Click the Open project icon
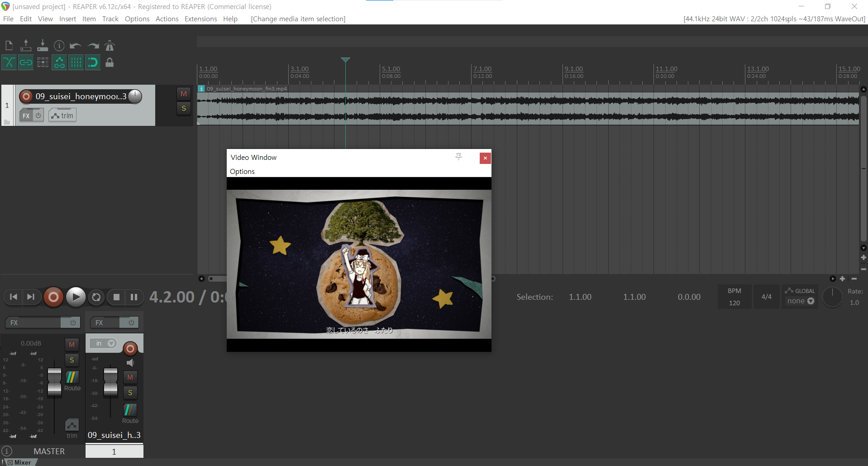Screen dimensions: 868x466 coord(26,45)
